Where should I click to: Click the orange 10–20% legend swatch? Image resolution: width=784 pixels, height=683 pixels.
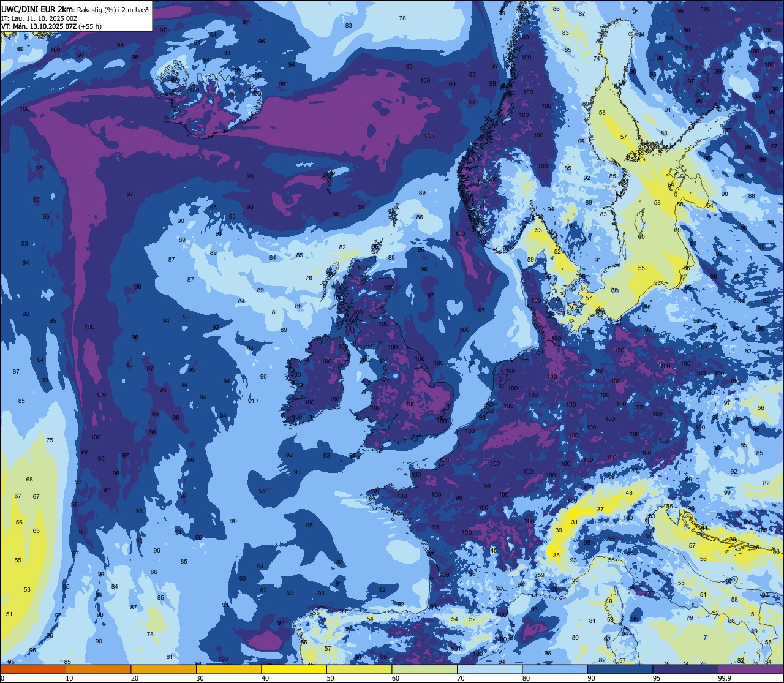(98, 669)
